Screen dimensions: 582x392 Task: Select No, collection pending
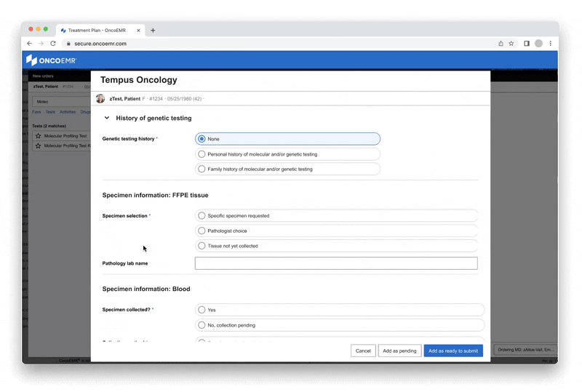(340, 325)
